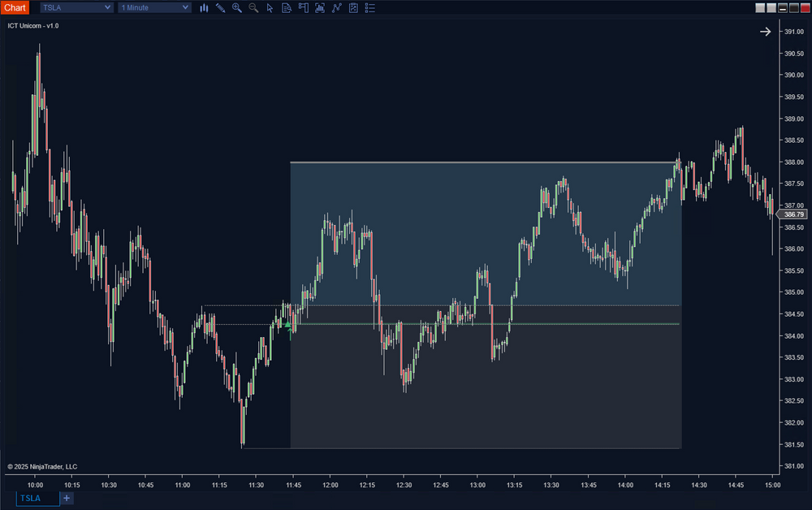Select the cursor pointer tool
Image resolution: width=812 pixels, height=510 pixels.
click(x=270, y=7)
